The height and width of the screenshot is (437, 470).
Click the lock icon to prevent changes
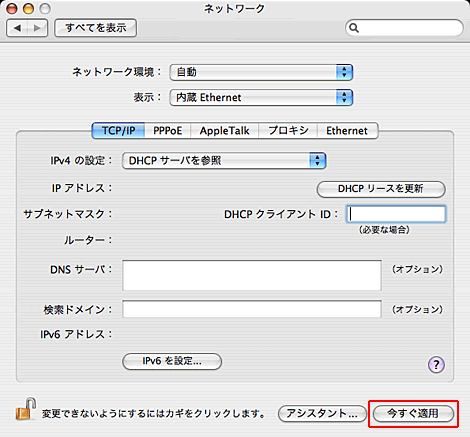pos(26,409)
